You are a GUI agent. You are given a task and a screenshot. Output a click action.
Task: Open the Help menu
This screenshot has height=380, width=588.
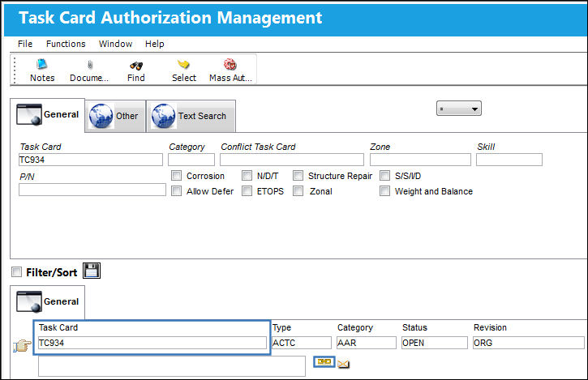(154, 44)
